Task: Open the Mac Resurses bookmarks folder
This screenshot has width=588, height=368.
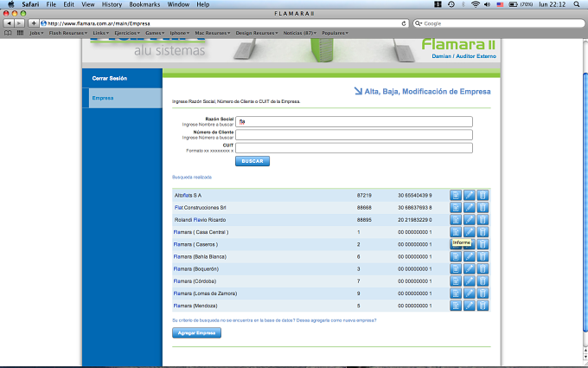Action: (213, 33)
